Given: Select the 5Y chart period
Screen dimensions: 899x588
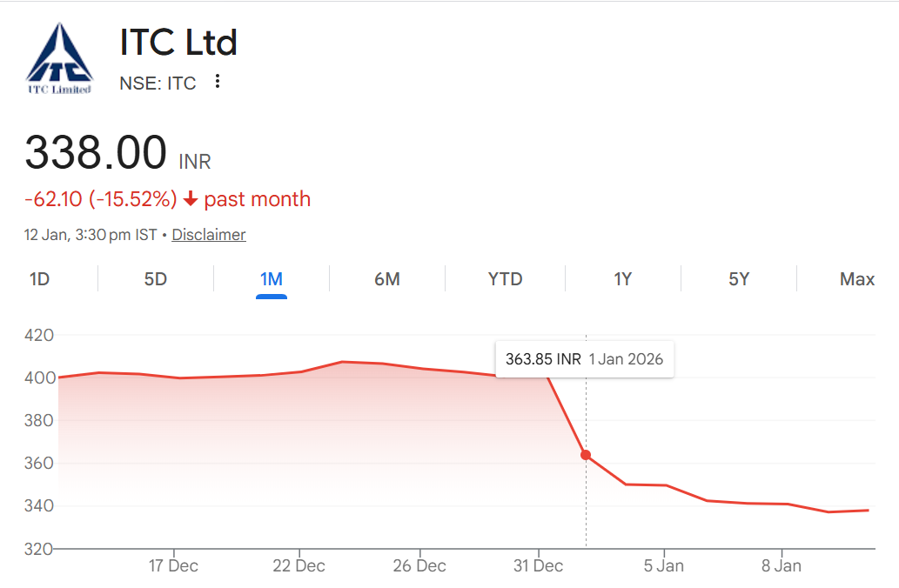Looking at the screenshot, I should tap(740, 278).
